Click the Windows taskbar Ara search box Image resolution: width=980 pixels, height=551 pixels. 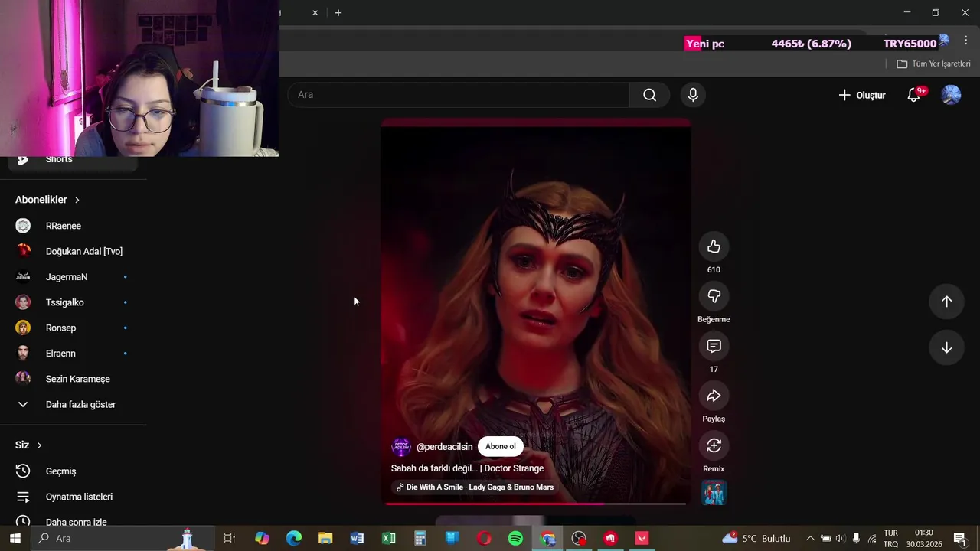click(122, 539)
